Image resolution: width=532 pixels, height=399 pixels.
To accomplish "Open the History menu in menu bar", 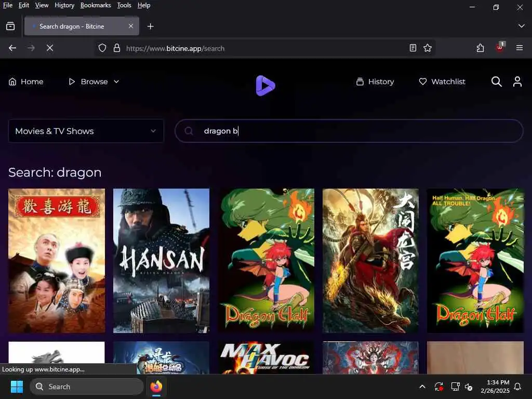I will 64,5.
